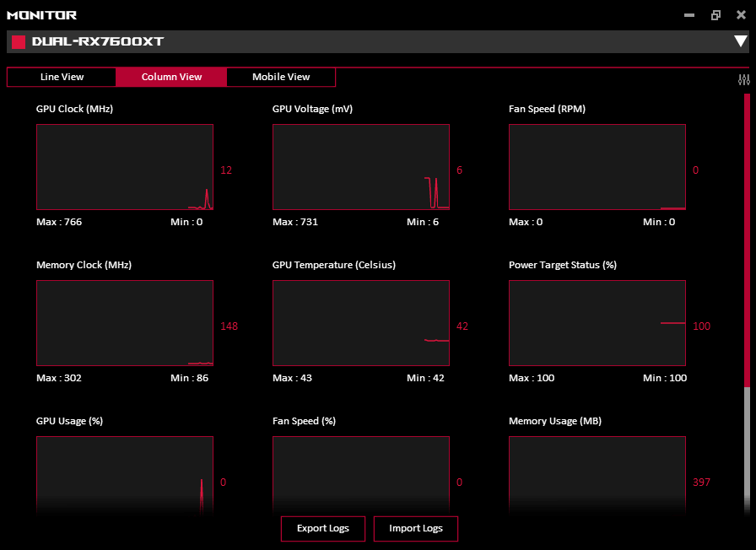Minimize the Monitor window
The height and width of the screenshot is (550, 756).
(x=689, y=15)
